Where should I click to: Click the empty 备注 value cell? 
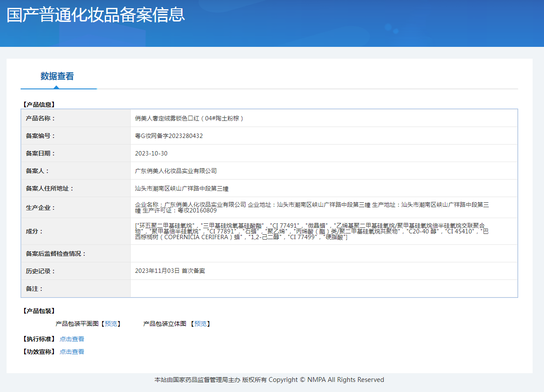click(324, 289)
